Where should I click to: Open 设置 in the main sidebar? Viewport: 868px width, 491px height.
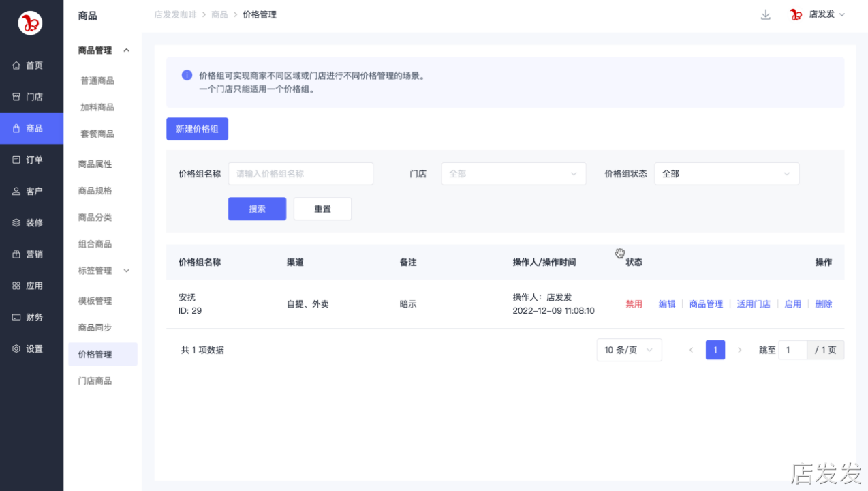pos(31,348)
